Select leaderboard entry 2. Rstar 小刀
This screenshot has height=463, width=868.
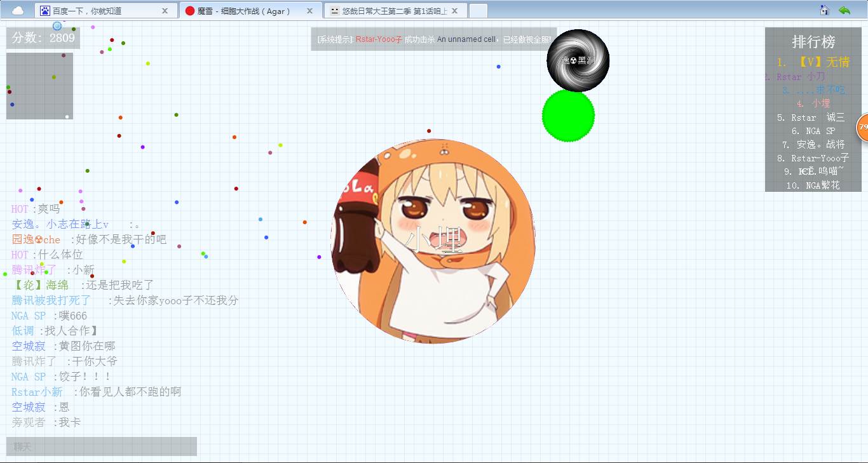pyautogui.click(x=794, y=77)
